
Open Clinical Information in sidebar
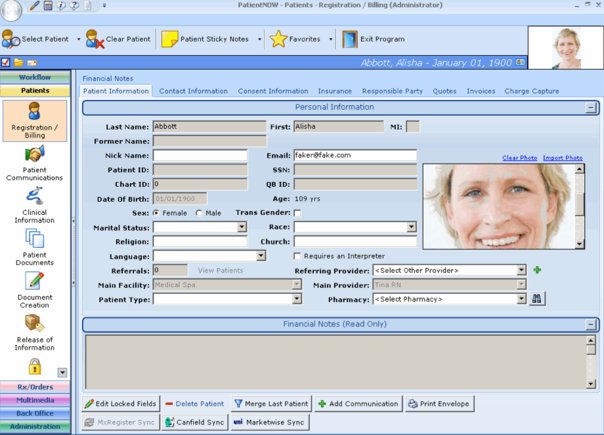[x=34, y=205]
